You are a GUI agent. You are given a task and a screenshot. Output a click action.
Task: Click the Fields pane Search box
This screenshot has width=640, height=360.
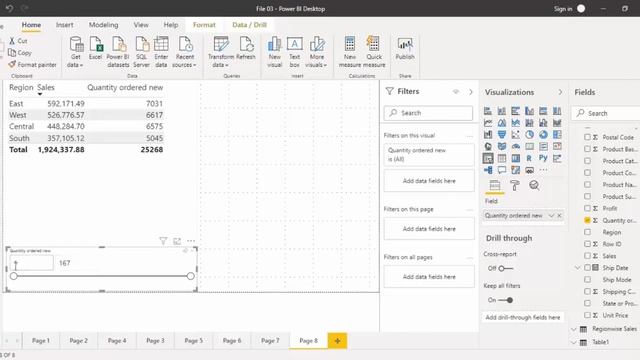click(606, 113)
